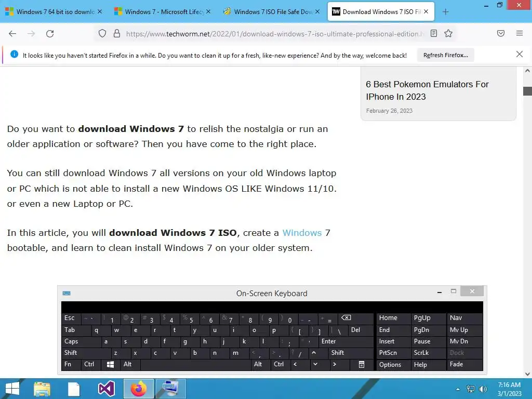Close the Windows 7 64 bit iso tab
The height and width of the screenshot is (399, 532).
100,11
